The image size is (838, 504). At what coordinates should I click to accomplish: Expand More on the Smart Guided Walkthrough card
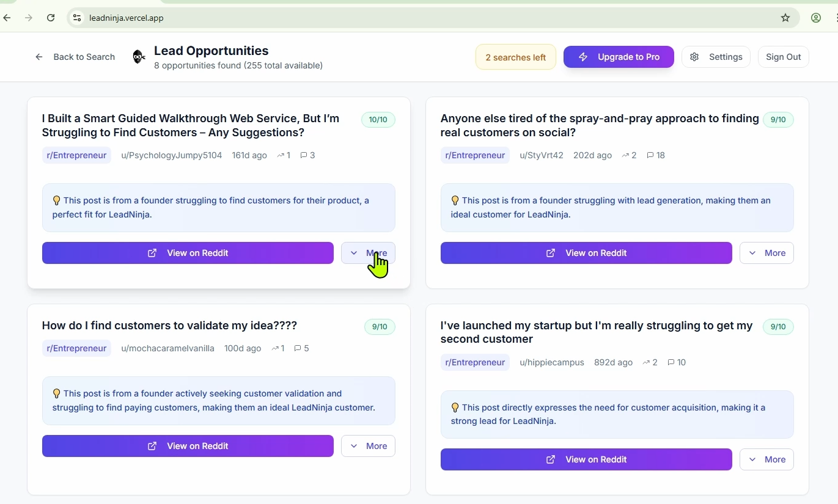pyautogui.click(x=368, y=253)
